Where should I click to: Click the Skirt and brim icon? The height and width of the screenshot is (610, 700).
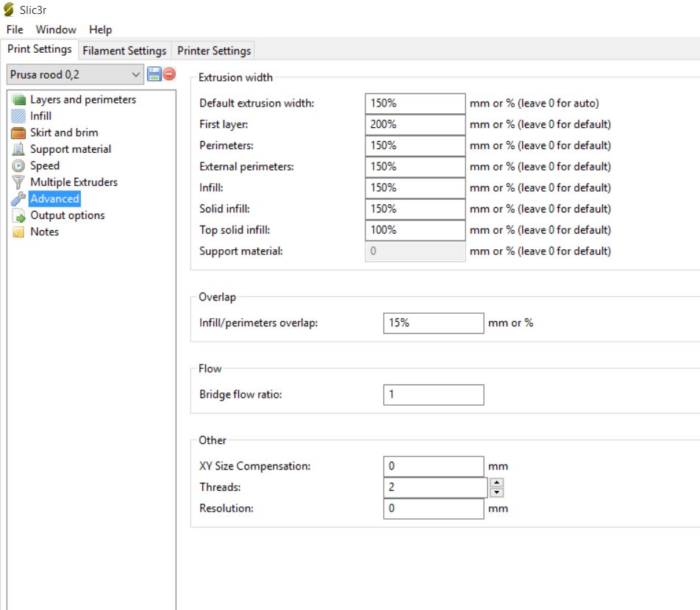pos(19,132)
